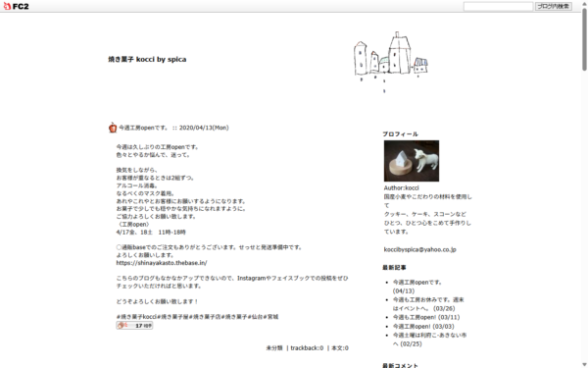
Task: Open the 焼き菓子 kocci by spica blog title
Action: tap(147, 59)
